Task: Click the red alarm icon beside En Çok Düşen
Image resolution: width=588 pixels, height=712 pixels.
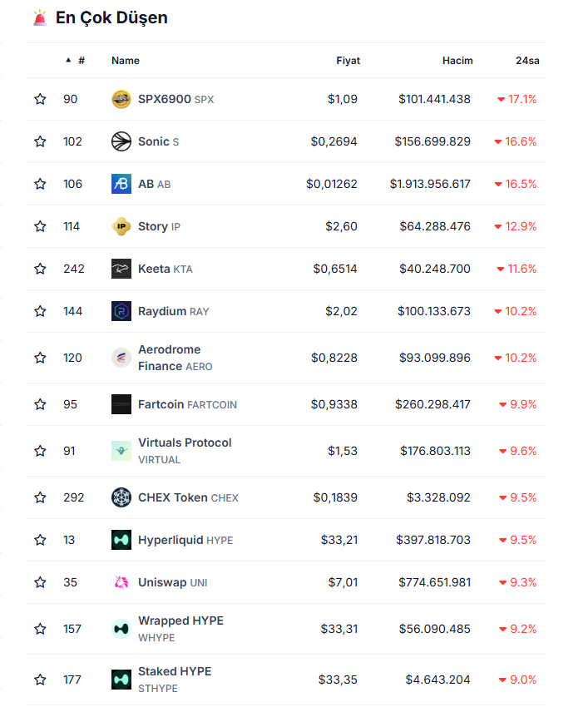Action: (x=40, y=17)
